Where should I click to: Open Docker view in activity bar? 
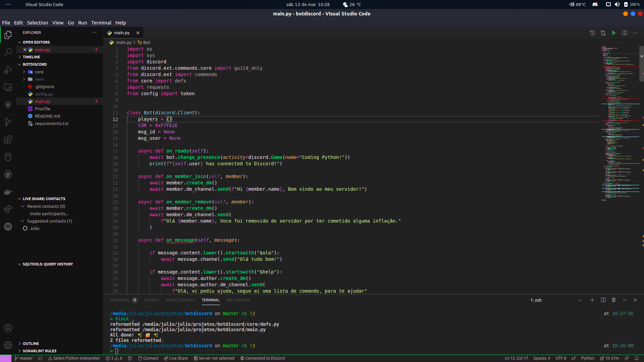click(8, 192)
